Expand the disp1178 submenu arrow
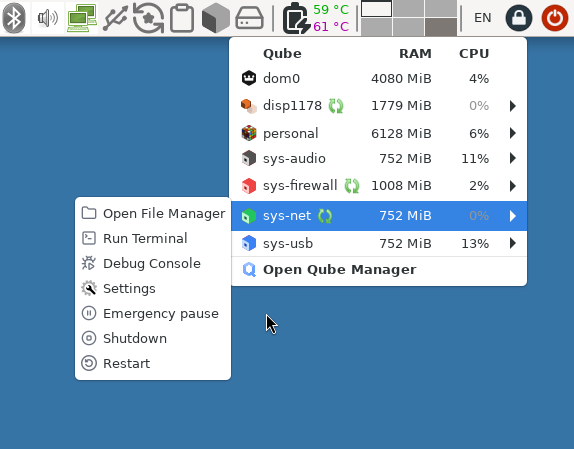Viewport: 574px width, 449px height. point(513,106)
